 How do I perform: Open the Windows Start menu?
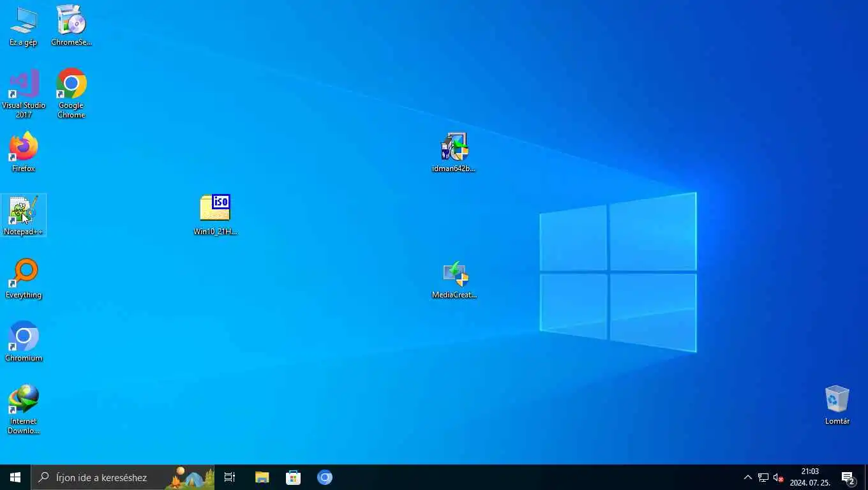(x=15, y=477)
